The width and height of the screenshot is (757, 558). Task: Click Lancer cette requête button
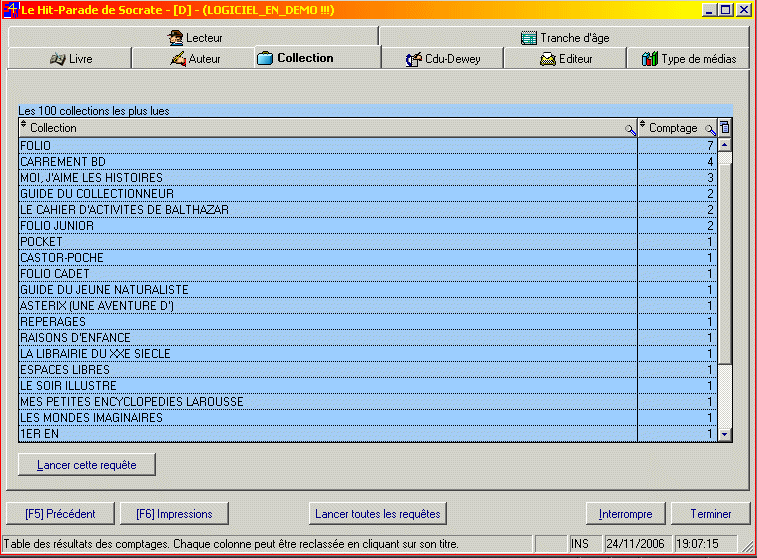[x=87, y=465]
